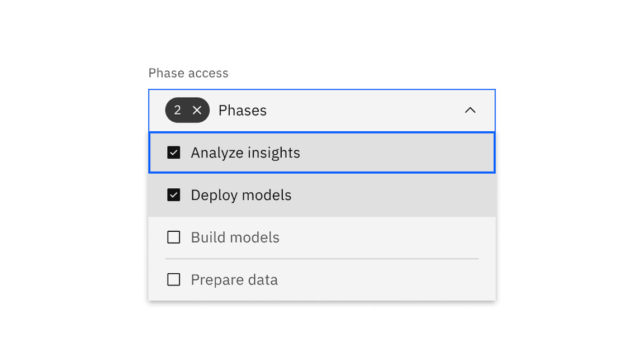Image resolution: width=644 pixels, height=362 pixels.
Task: Click the Phase access field label
Action: click(x=188, y=73)
